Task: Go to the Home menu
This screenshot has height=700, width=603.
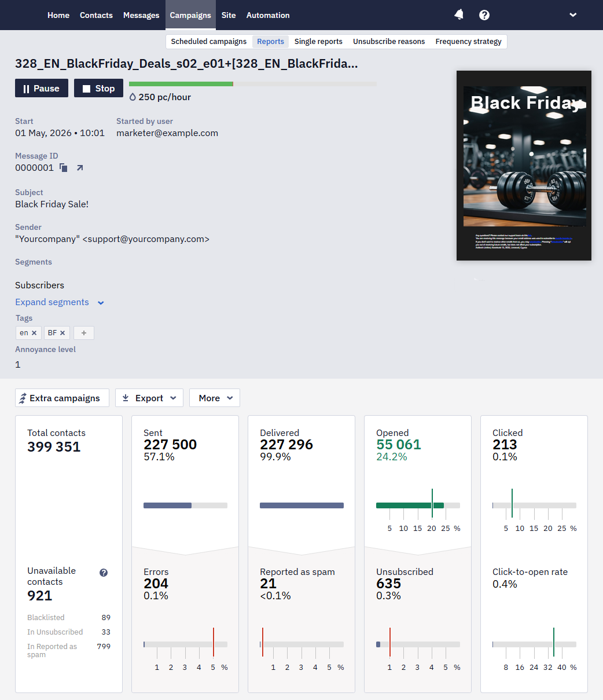Action: point(58,15)
